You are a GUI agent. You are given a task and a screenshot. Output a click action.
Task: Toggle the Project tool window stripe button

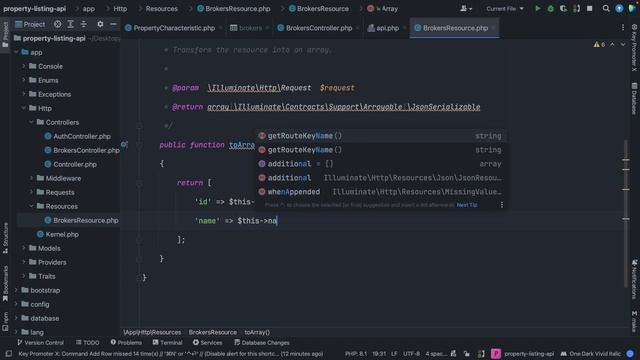point(5,35)
